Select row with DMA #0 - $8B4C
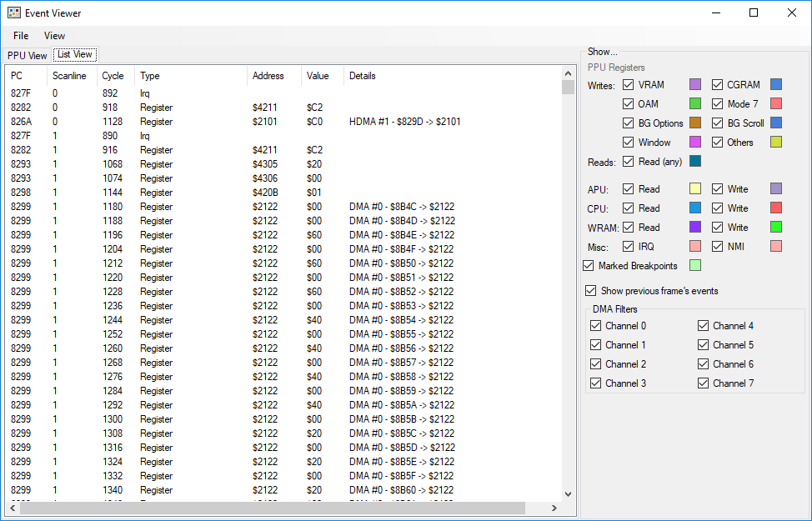The height and width of the screenshot is (521, 812). click(x=283, y=207)
